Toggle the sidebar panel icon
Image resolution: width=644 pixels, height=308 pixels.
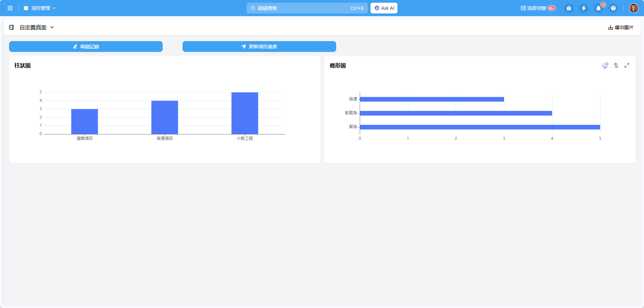[x=11, y=27]
